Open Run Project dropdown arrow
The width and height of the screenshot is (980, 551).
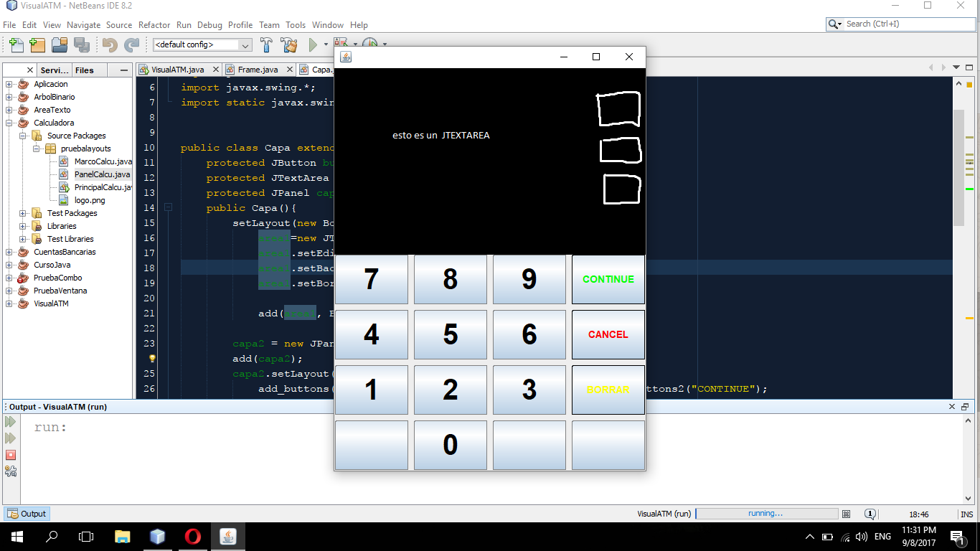tap(326, 44)
